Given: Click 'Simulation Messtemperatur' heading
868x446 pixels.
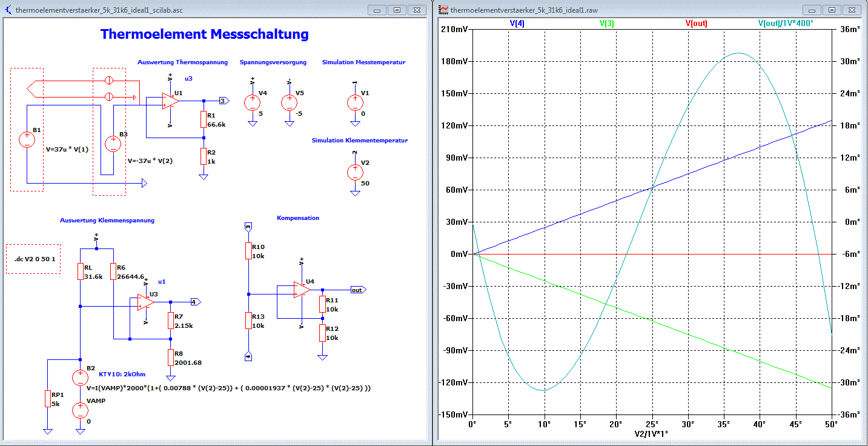Looking at the screenshot, I should tap(363, 62).
